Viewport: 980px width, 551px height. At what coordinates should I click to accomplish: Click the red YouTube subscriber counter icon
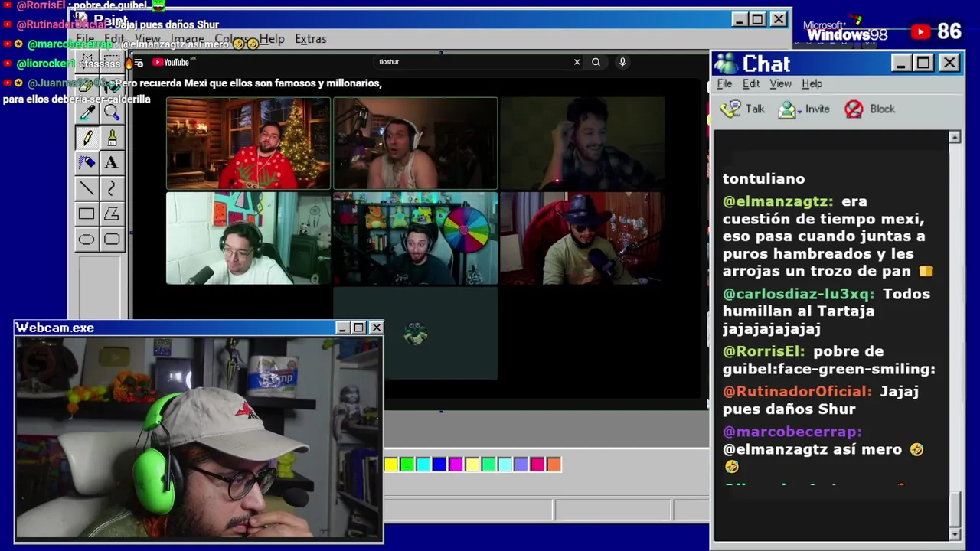(x=920, y=31)
